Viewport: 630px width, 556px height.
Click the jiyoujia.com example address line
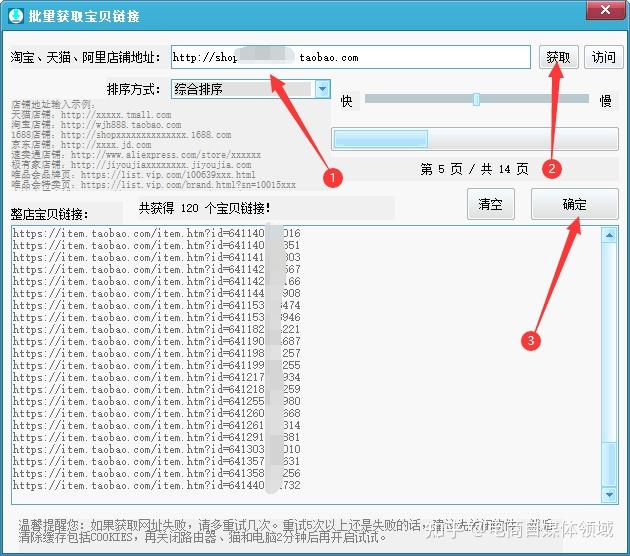click(x=131, y=165)
